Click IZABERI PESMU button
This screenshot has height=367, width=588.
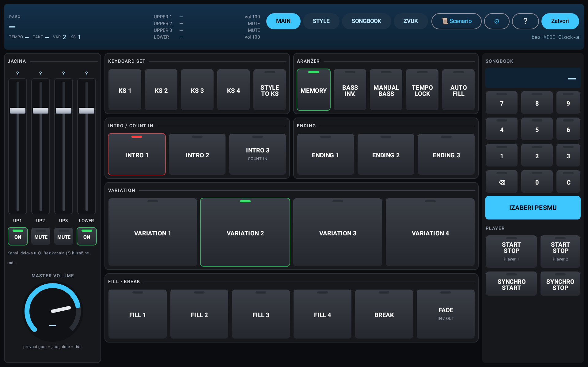coord(533,208)
